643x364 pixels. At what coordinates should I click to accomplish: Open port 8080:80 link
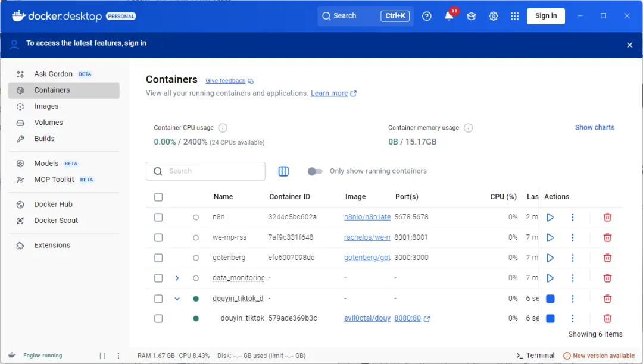pos(412,318)
